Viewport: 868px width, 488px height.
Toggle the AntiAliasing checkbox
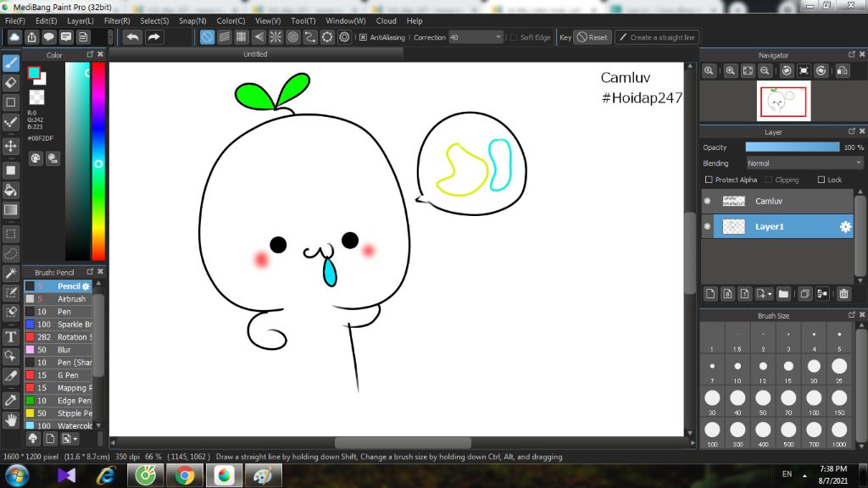363,37
